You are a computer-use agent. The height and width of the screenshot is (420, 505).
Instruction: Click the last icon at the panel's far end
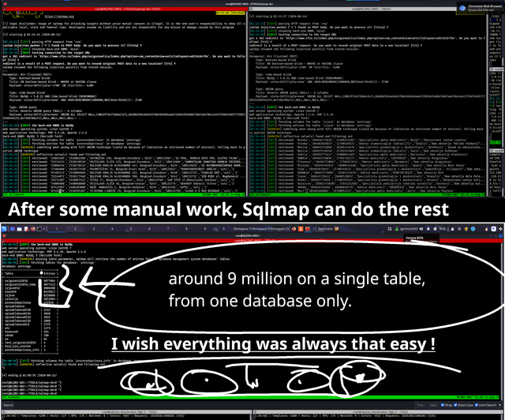tap(501, 229)
